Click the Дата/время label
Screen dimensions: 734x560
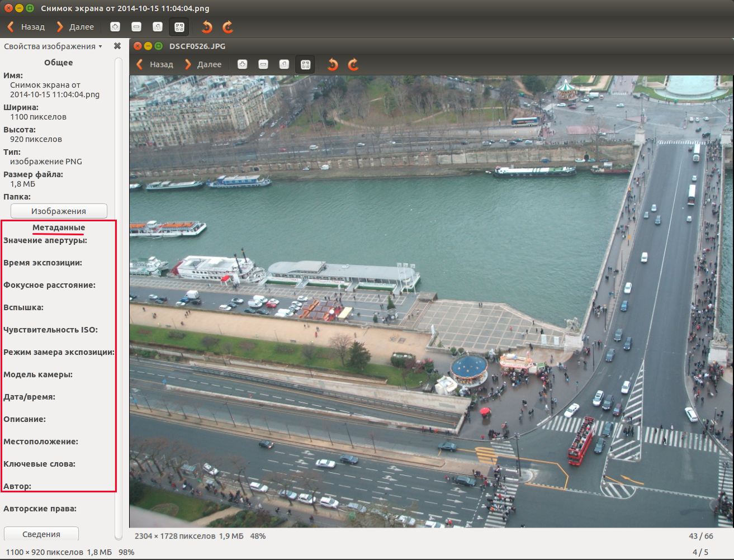(x=29, y=397)
